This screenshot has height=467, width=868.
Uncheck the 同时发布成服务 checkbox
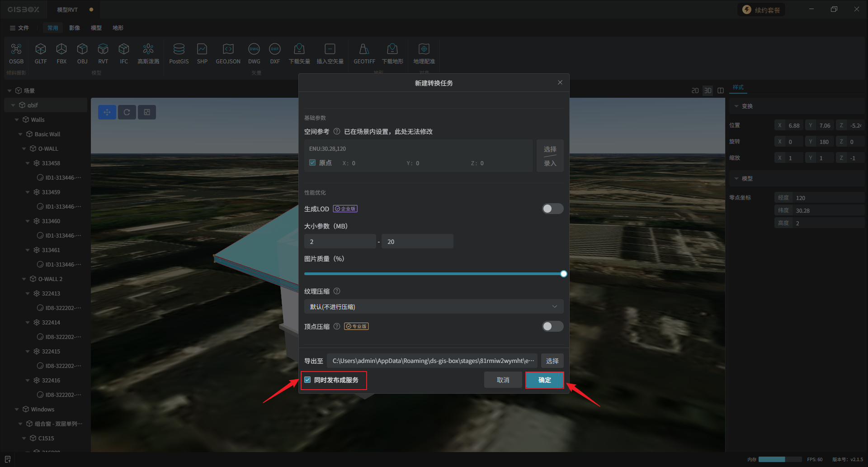308,380
